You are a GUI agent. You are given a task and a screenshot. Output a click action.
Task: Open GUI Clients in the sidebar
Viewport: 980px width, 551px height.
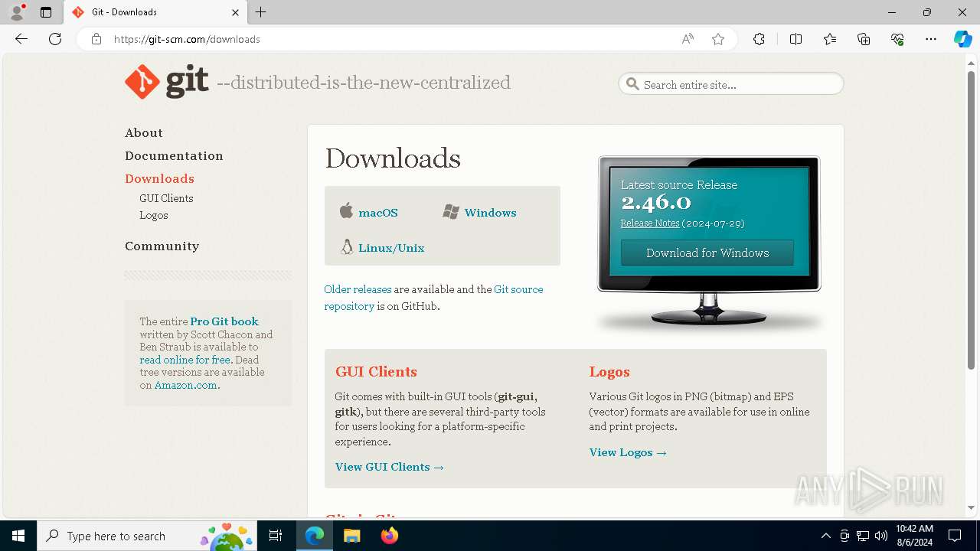(x=166, y=198)
